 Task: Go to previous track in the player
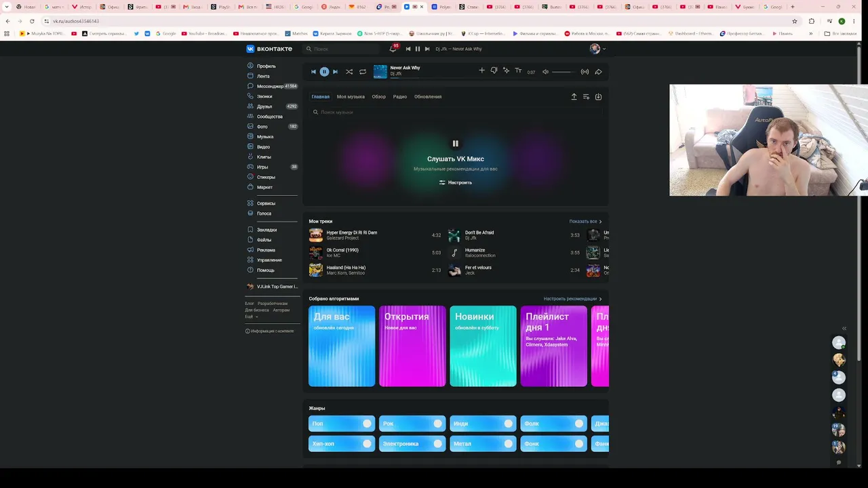pyautogui.click(x=313, y=71)
